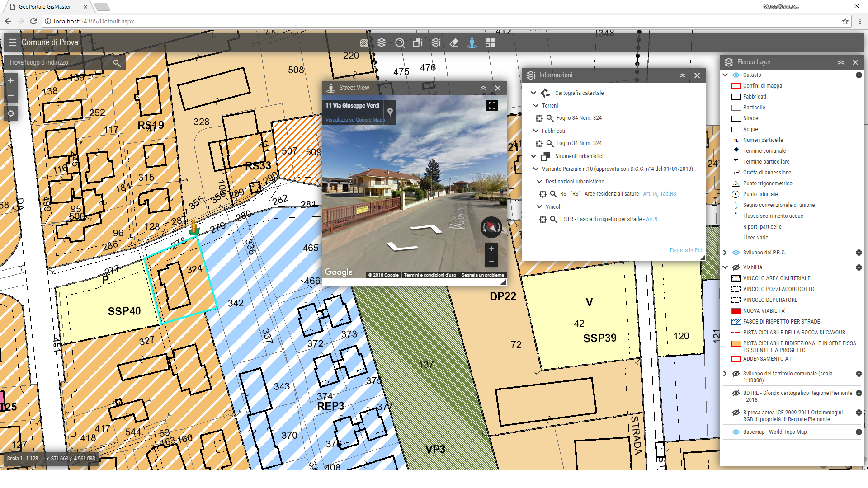Bookmark this page with star icon
868x488 pixels.
click(x=845, y=21)
